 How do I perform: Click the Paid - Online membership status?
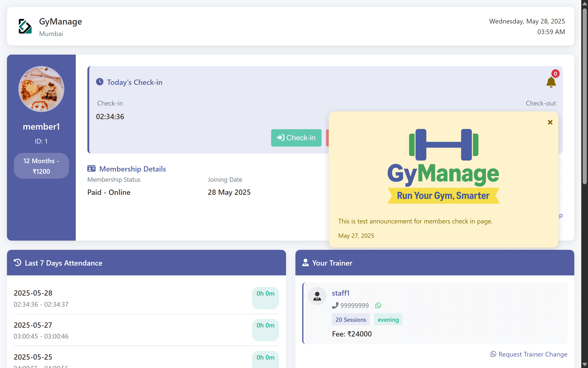(109, 192)
